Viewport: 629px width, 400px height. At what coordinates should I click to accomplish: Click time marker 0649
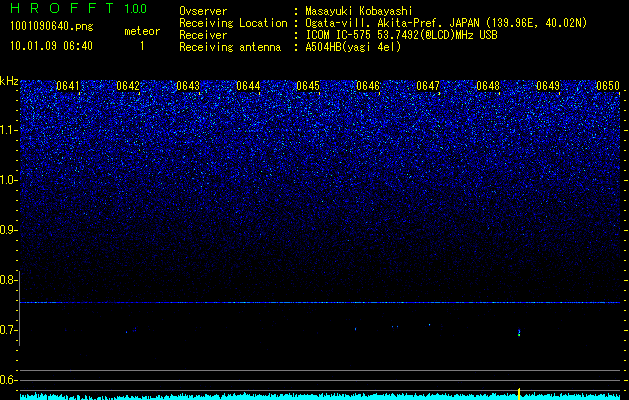[x=548, y=86]
